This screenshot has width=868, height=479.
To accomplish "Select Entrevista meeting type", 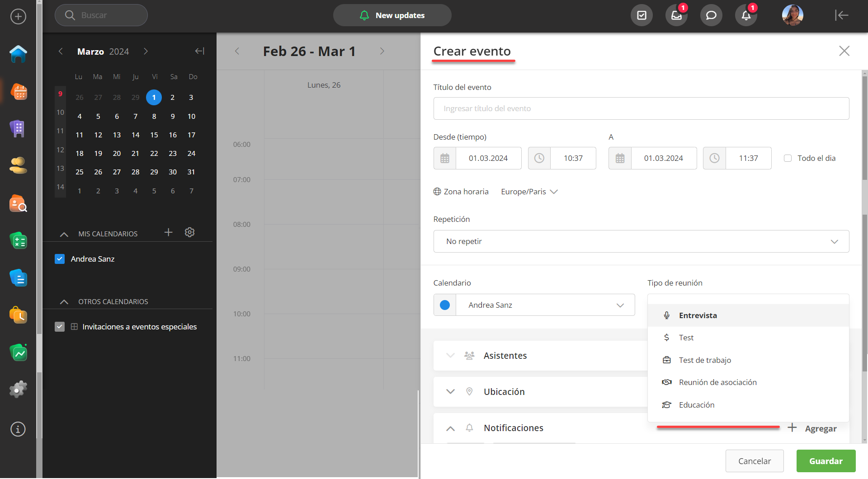I will click(x=698, y=315).
